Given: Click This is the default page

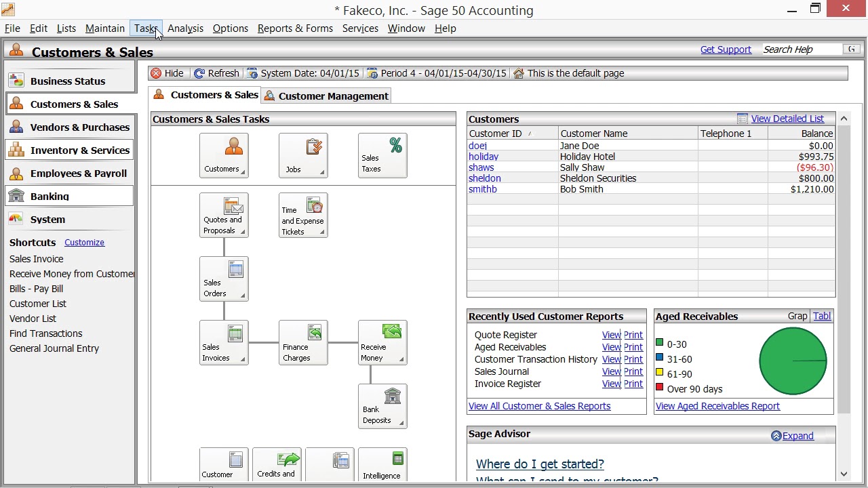Looking at the screenshot, I should [x=568, y=73].
